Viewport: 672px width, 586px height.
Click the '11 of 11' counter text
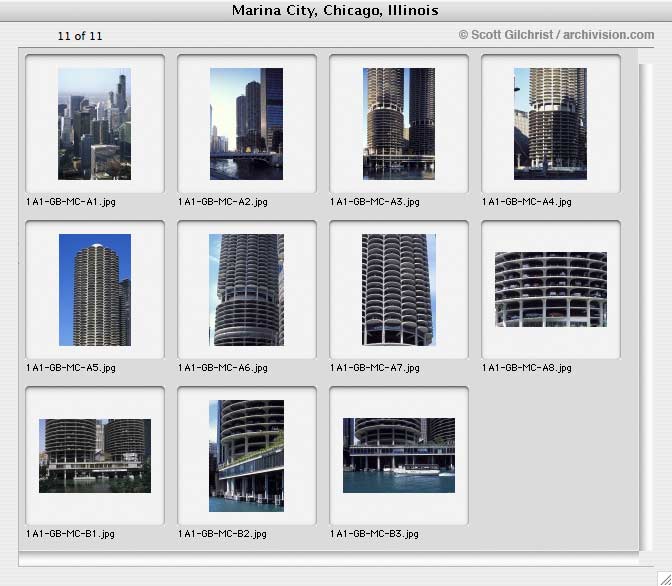click(80, 36)
